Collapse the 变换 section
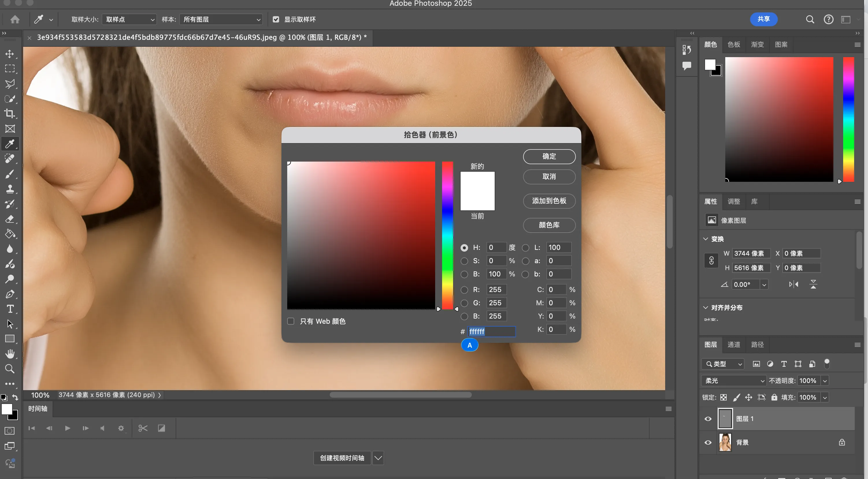 pos(706,239)
